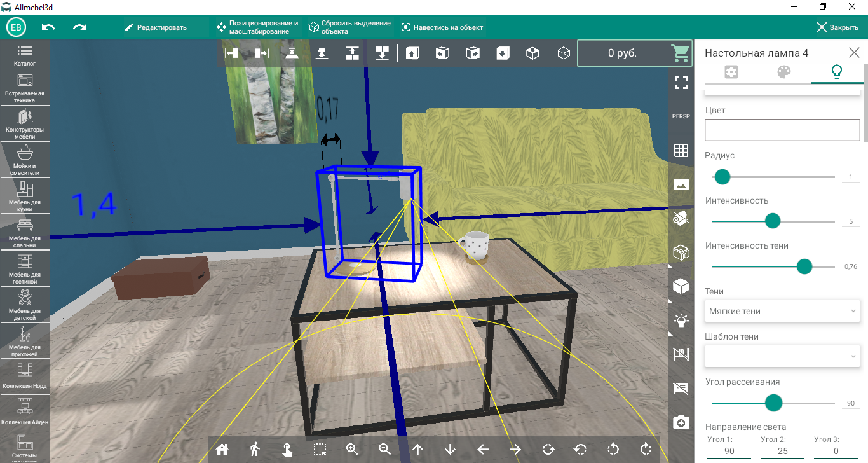The image size is (868, 463).
Task: Open the shopping cart
Action: (681, 53)
